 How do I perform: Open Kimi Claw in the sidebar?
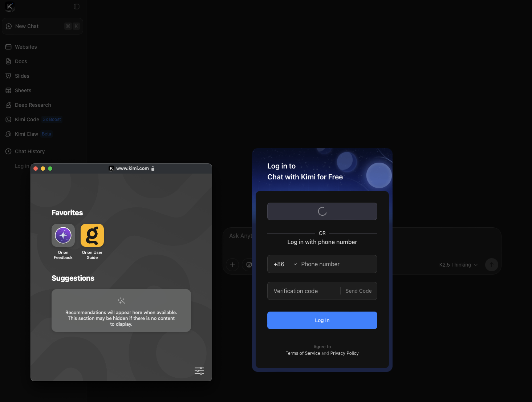42,134
